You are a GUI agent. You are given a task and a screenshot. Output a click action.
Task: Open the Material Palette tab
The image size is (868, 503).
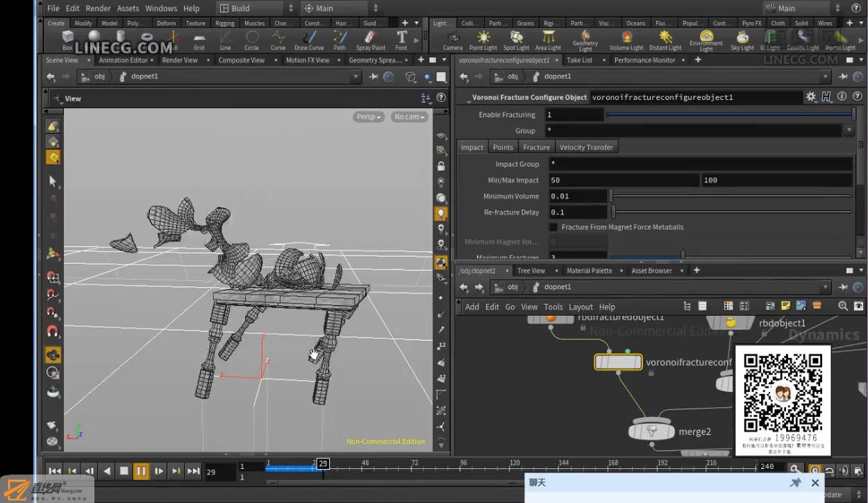point(589,271)
